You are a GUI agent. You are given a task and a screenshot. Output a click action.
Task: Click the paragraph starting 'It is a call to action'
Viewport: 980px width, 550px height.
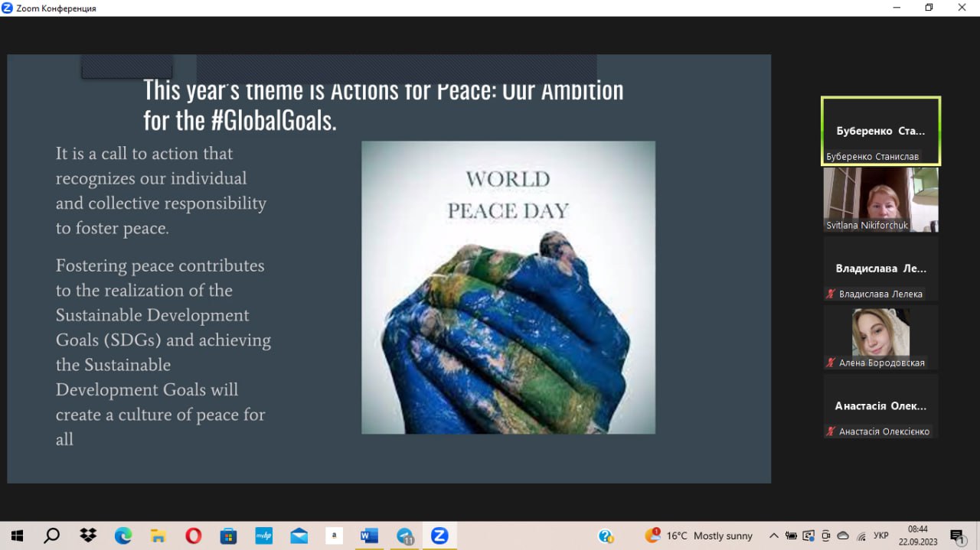pyautogui.click(x=161, y=190)
